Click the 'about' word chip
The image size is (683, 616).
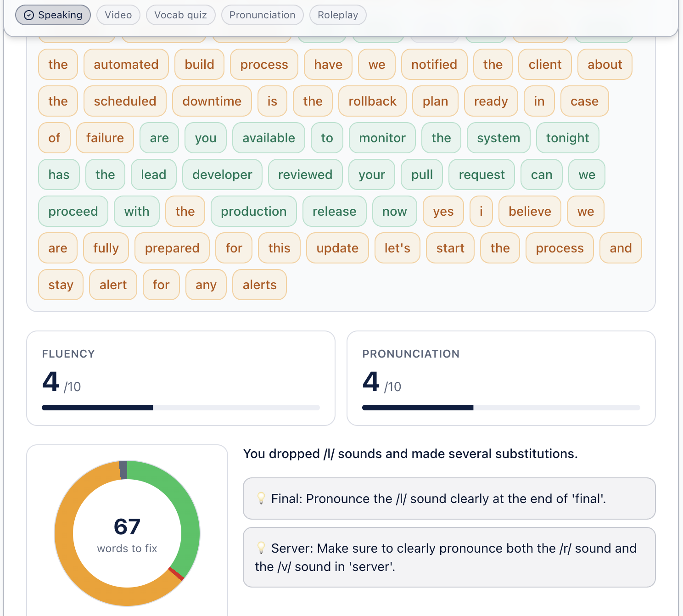[x=605, y=64]
